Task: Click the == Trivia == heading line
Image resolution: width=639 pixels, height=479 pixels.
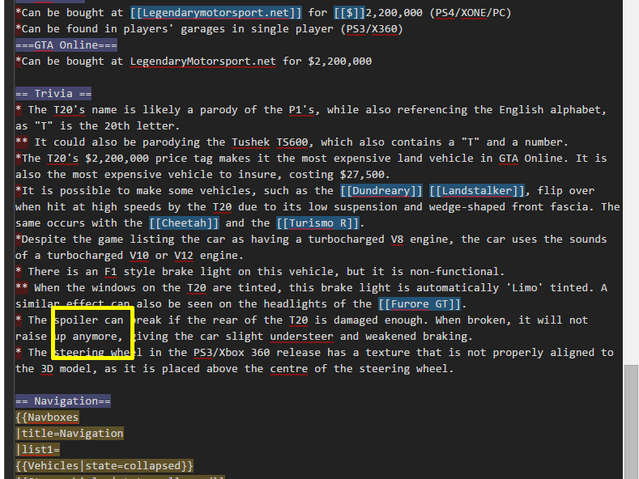Action: click(x=53, y=93)
